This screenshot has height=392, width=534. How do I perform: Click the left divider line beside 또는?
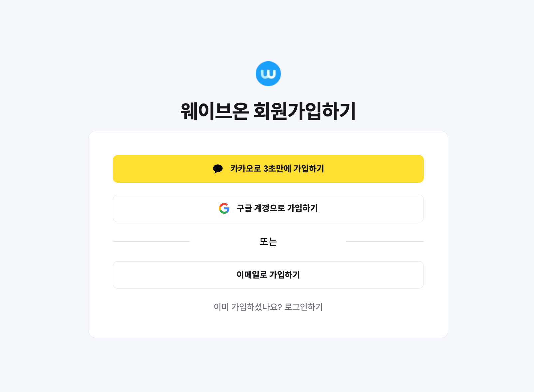[x=151, y=241]
